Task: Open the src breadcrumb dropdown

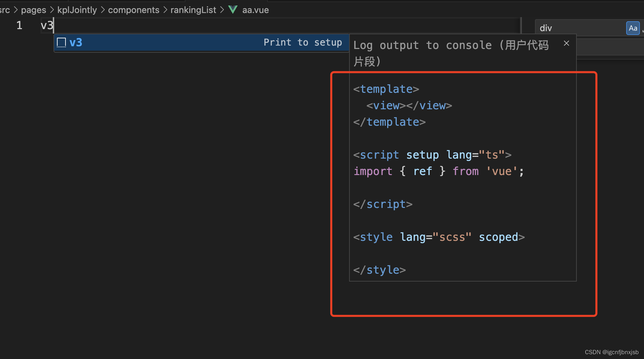Action: click(x=4, y=9)
